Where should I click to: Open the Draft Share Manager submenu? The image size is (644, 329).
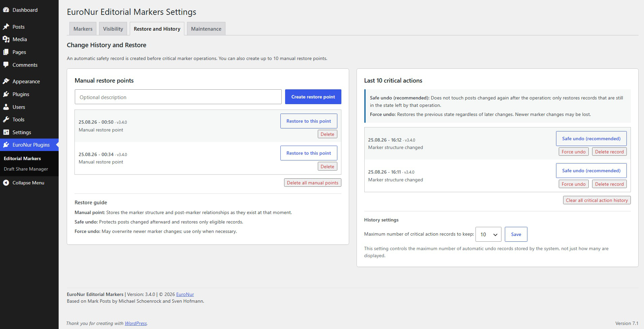[26, 169]
